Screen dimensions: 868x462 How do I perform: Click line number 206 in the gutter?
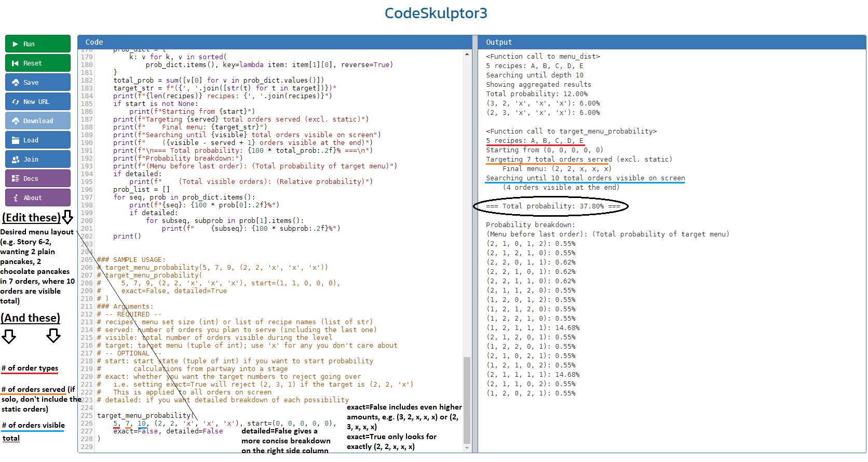86,268
